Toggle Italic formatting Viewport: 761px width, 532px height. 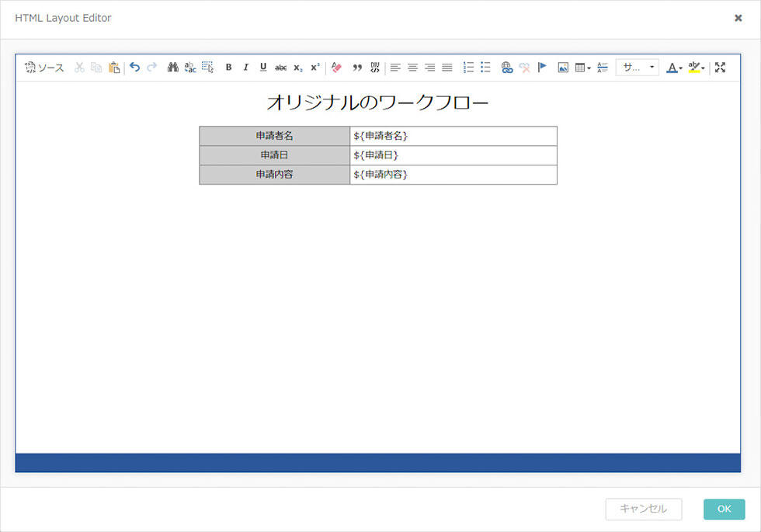point(246,68)
